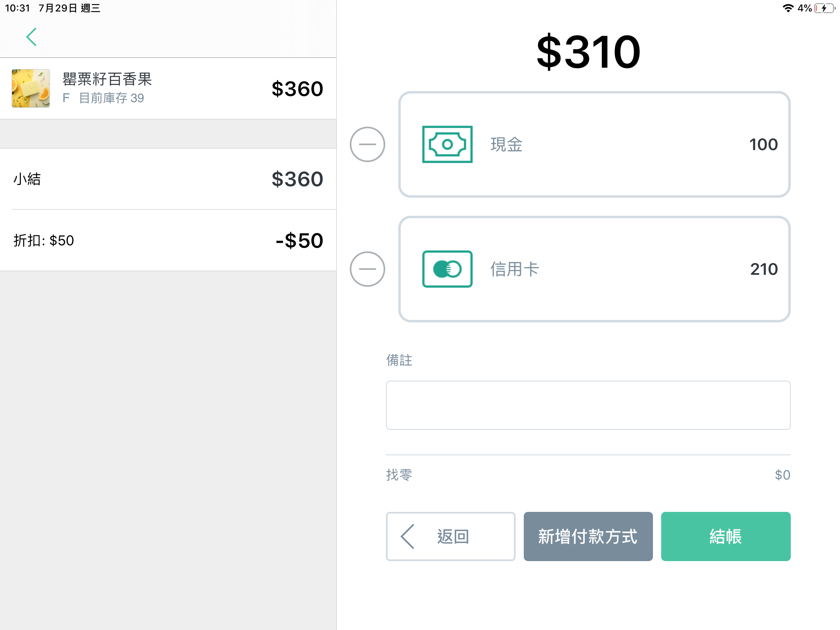Click the $310 total amount
840x630 pixels.
click(x=588, y=52)
